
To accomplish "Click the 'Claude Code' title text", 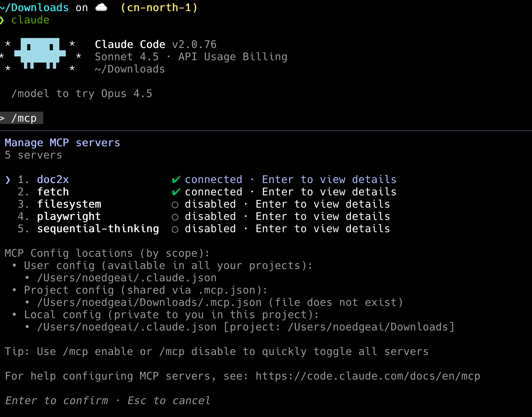I will (x=130, y=44).
